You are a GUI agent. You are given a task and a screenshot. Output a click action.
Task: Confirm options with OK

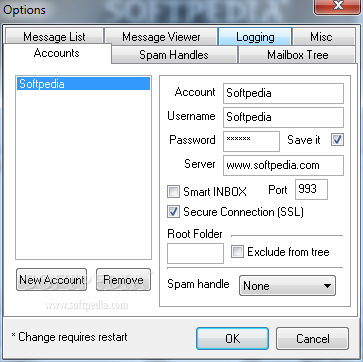click(232, 339)
